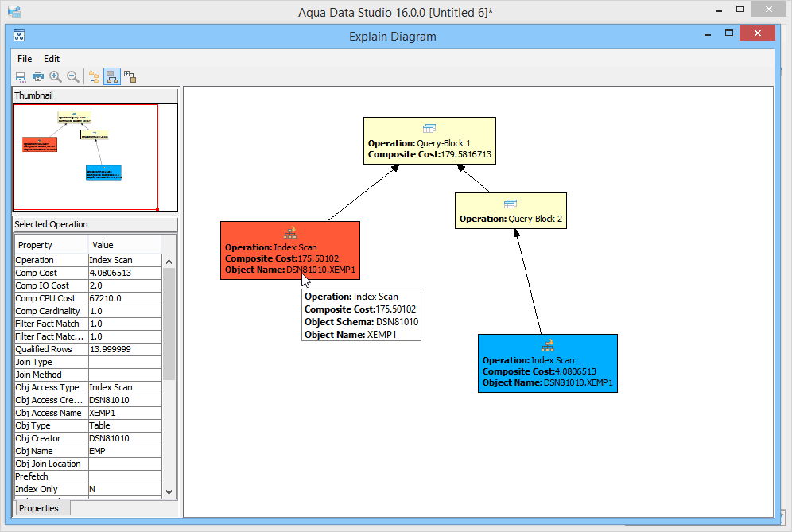Close the Explain Diagram window
The image size is (792, 532).
(x=757, y=33)
